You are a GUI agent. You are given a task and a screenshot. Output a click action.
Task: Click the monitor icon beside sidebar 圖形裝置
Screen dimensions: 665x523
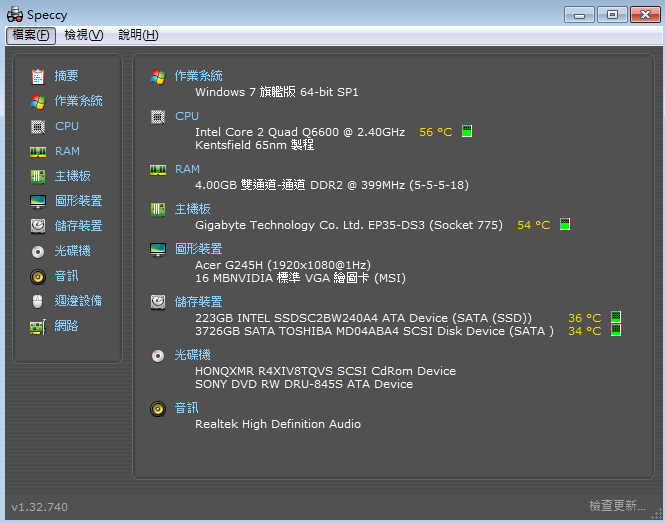[x=38, y=201]
